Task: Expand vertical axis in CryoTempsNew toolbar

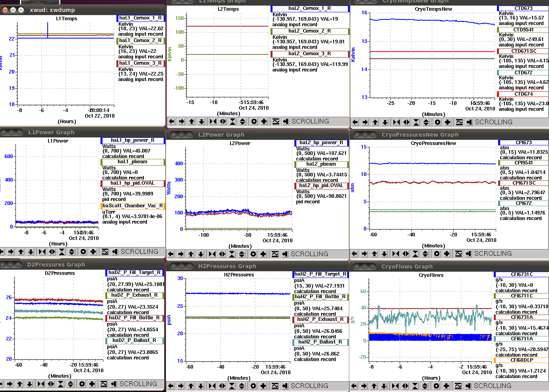Action: (x=426, y=122)
